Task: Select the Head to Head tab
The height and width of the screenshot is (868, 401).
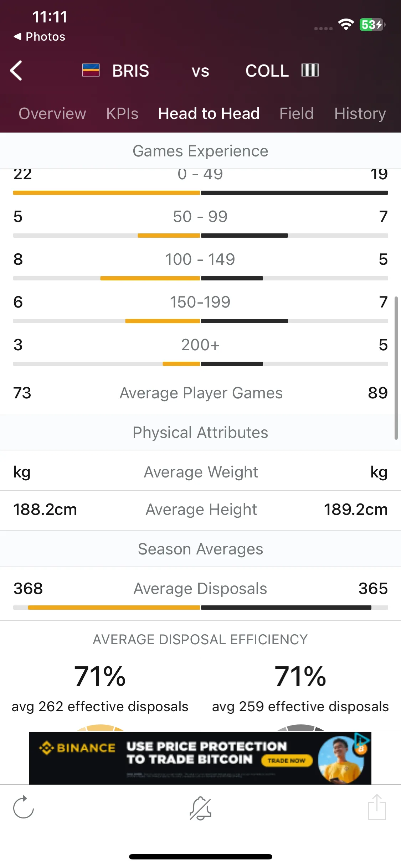Action: click(x=209, y=114)
